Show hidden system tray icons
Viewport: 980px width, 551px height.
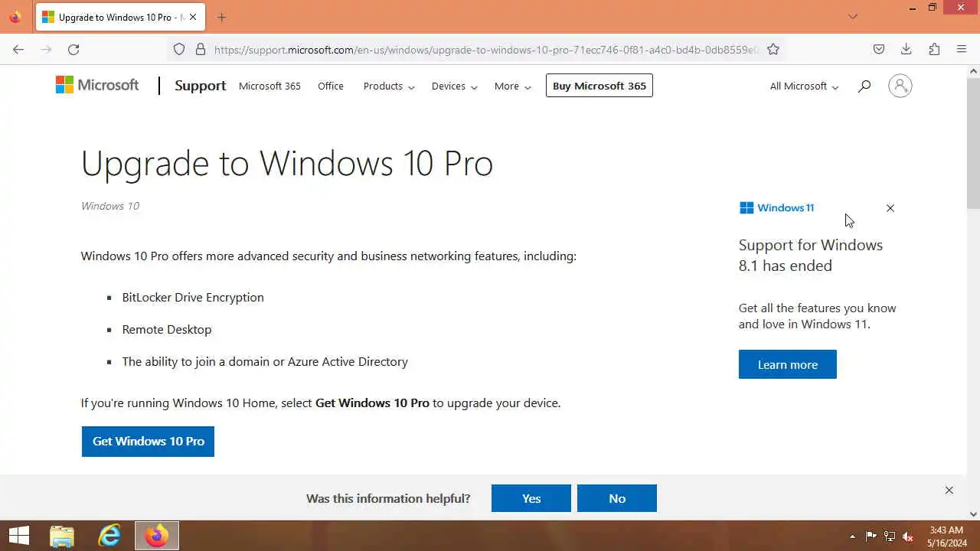[x=853, y=536]
